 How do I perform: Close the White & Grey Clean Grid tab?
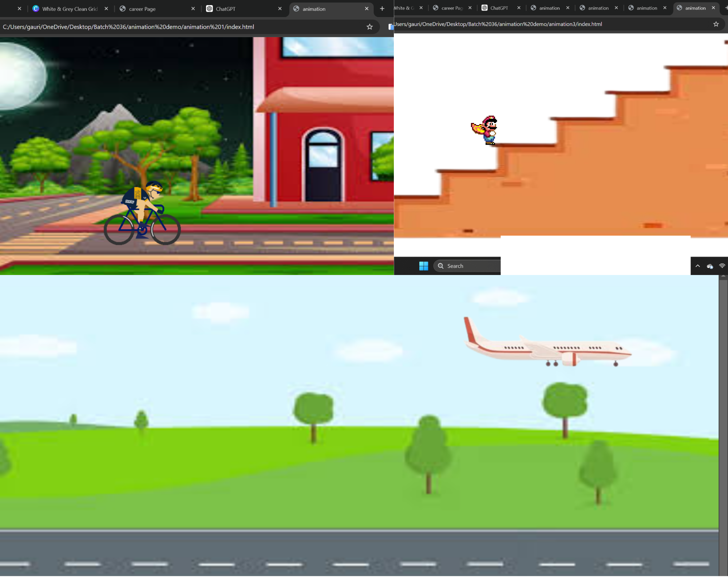coord(106,9)
